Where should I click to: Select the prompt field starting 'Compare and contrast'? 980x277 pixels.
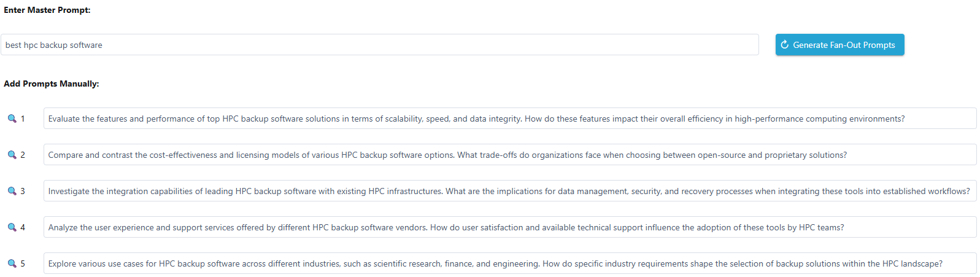[509, 155]
